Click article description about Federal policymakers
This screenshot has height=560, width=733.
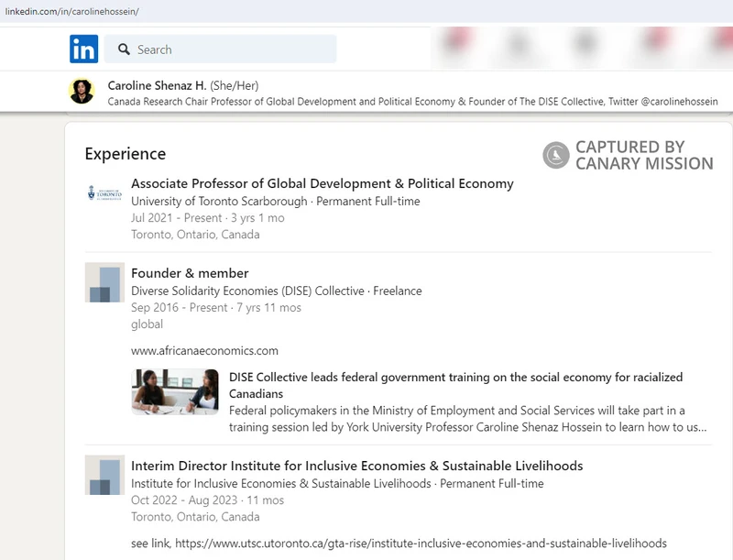tap(467, 419)
